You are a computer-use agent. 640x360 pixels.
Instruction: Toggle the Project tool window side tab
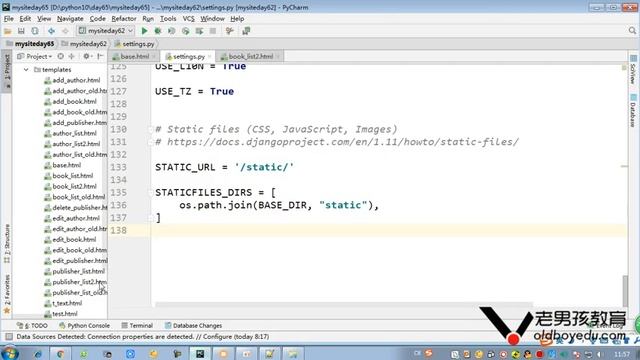[7, 71]
